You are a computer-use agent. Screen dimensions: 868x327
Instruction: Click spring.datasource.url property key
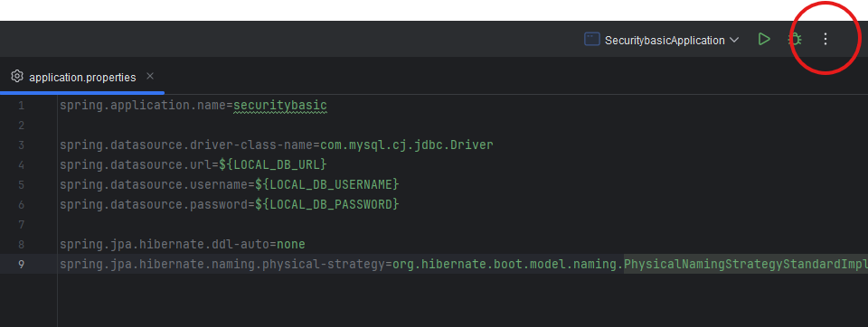(x=137, y=165)
